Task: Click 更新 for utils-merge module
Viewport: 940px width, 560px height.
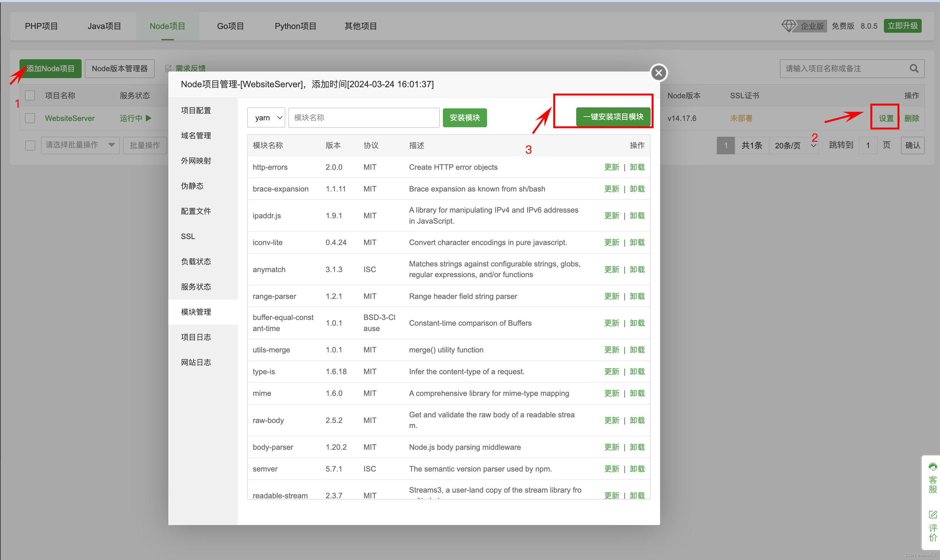Action: pyautogui.click(x=612, y=350)
